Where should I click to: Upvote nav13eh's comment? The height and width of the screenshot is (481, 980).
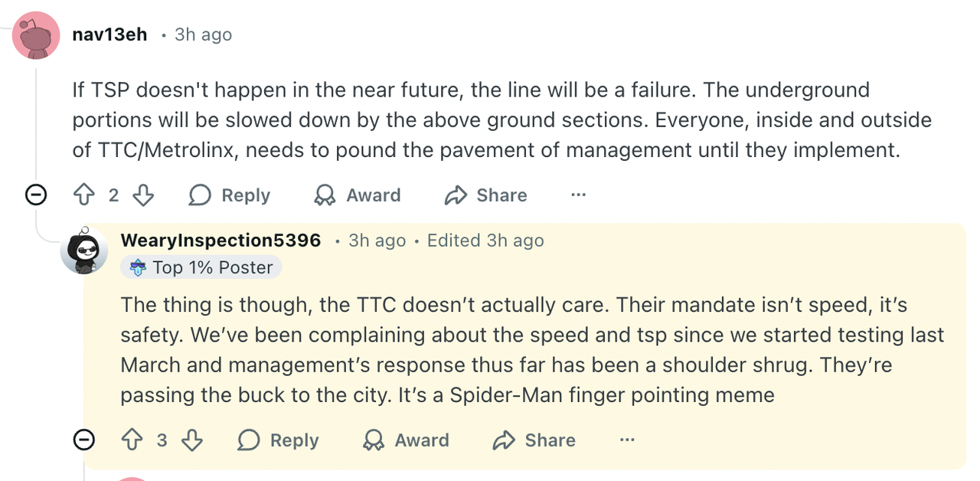point(83,195)
